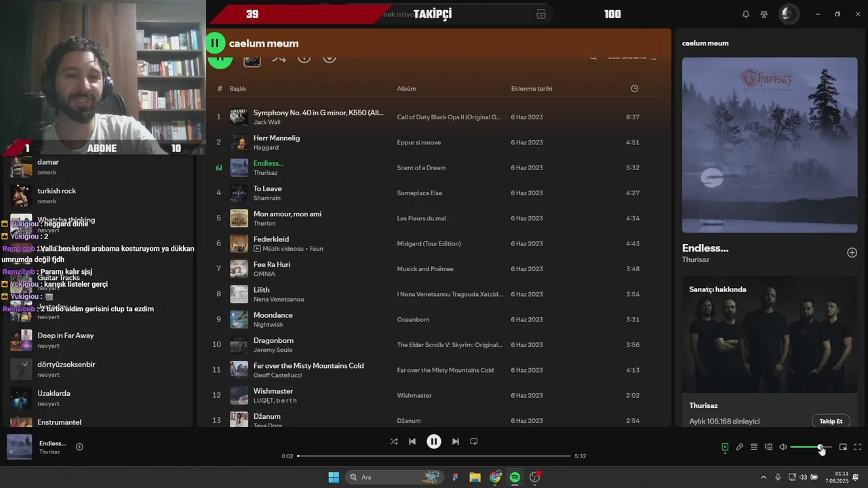
Task: Open File Explorer from the taskbar
Action: tap(475, 477)
